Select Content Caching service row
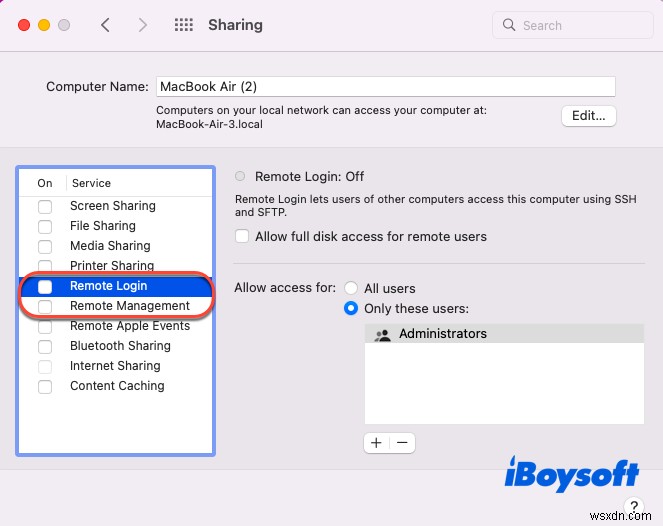Viewport: 663px width, 526px height. (115, 386)
